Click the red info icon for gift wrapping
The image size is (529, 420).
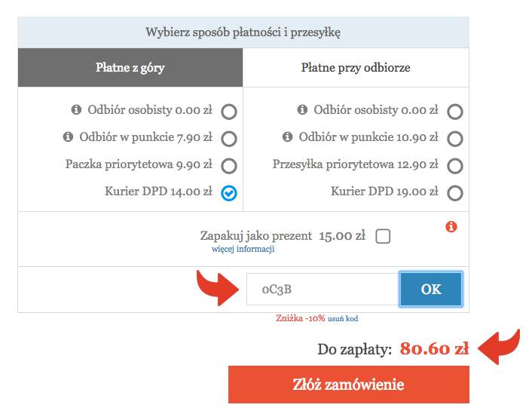(451, 226)
